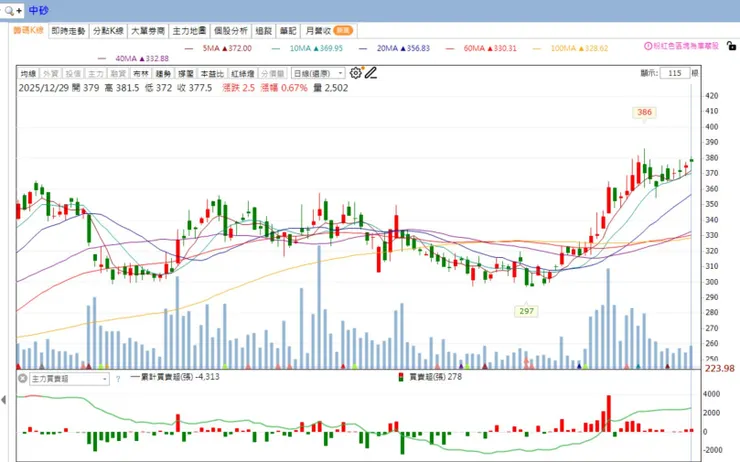Toggle the 主力 overlay button
Image resolution: width=740 pixels, height=462 pixels.
96,74
